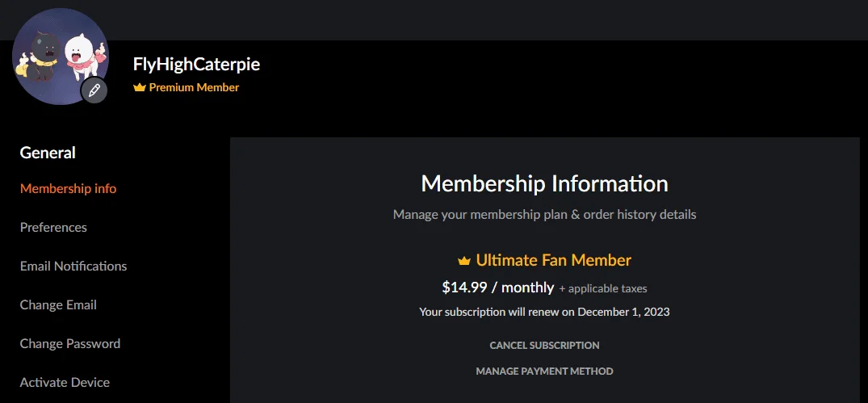This screenshot has height=403, width=868.
Task: Click the Ultimate Fan Member plan title
Action: (x=554, y=260)
